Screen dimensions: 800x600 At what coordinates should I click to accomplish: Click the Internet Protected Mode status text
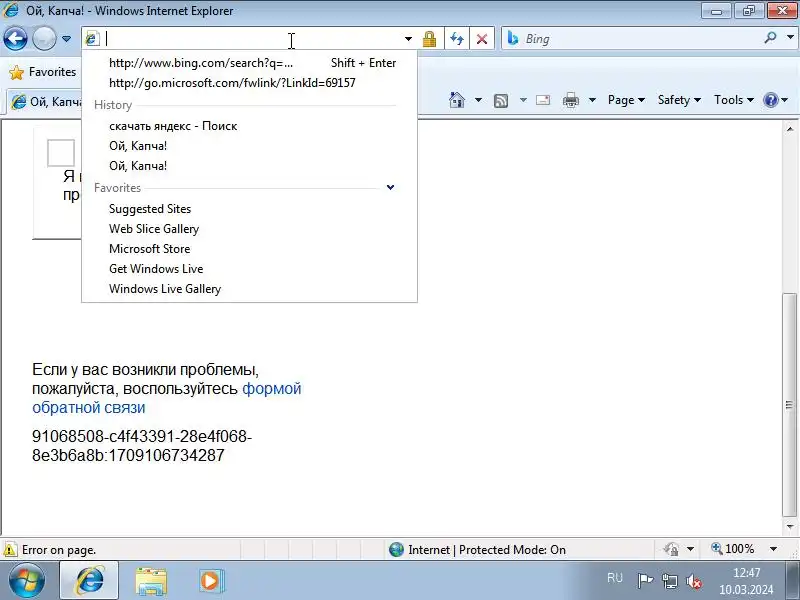click(x=487, y=549)
